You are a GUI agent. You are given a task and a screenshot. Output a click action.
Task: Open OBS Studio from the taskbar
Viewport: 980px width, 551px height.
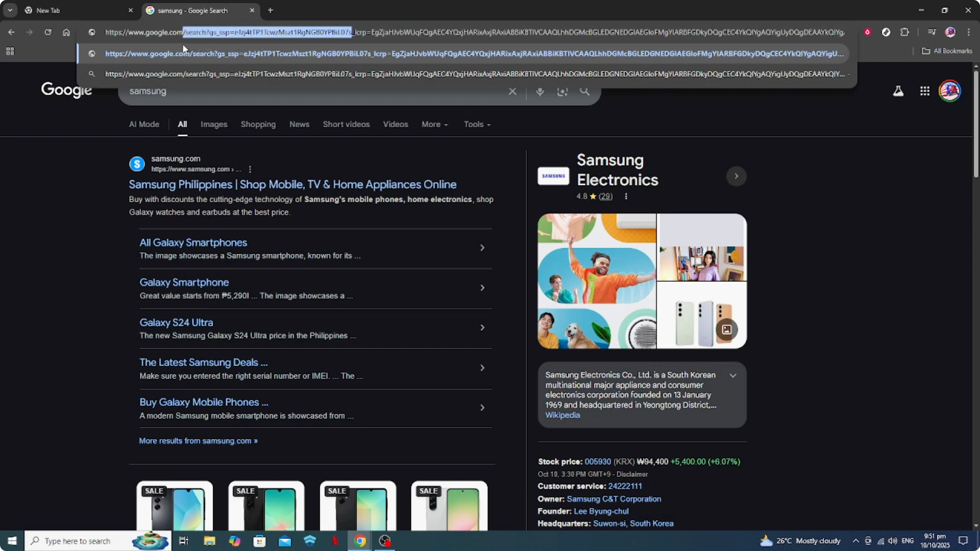(x=385, y=541)
